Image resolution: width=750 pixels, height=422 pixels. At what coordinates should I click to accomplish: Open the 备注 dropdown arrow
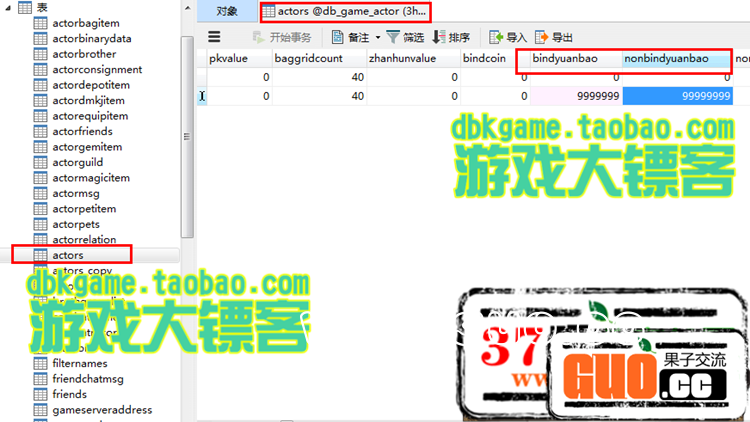coord(378,37)
